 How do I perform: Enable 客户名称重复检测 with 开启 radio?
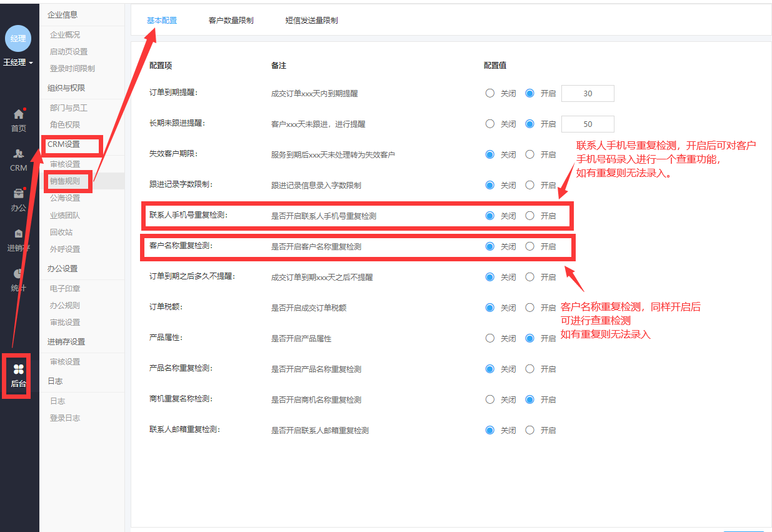pyautogui.click(x=530, y=246)
